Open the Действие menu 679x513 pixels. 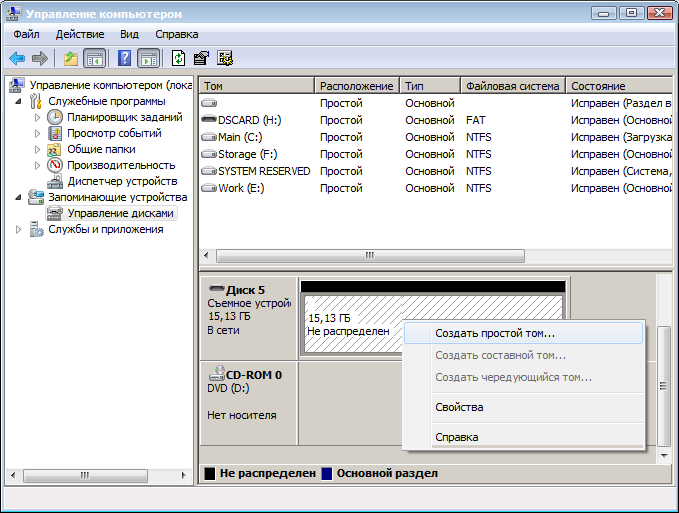pyautogui.click(x=79, y=34)
